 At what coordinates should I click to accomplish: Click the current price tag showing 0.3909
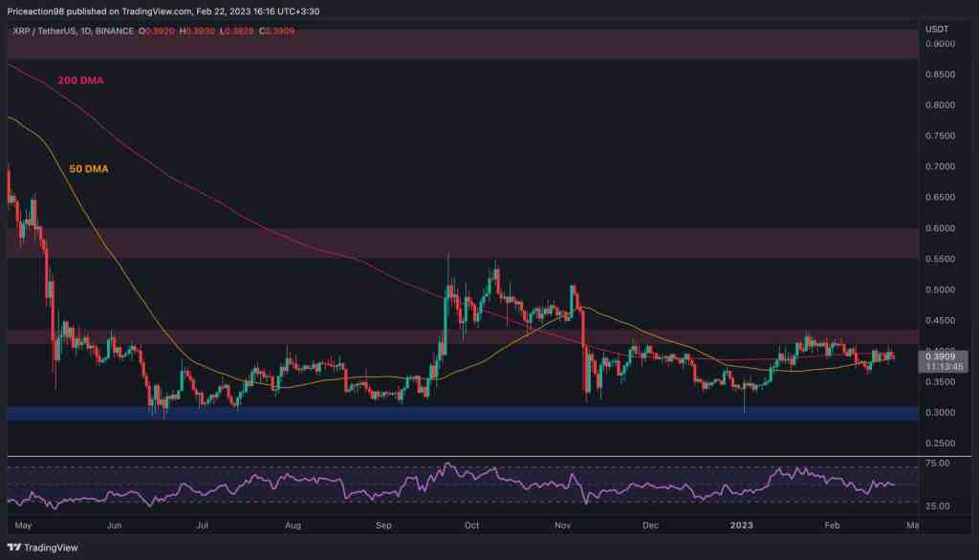tap(941, 356)
